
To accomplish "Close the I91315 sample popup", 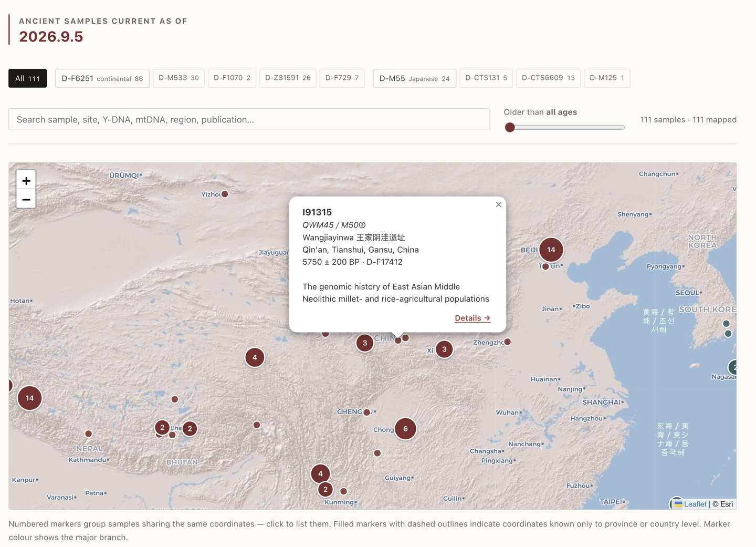I will 499,204.
